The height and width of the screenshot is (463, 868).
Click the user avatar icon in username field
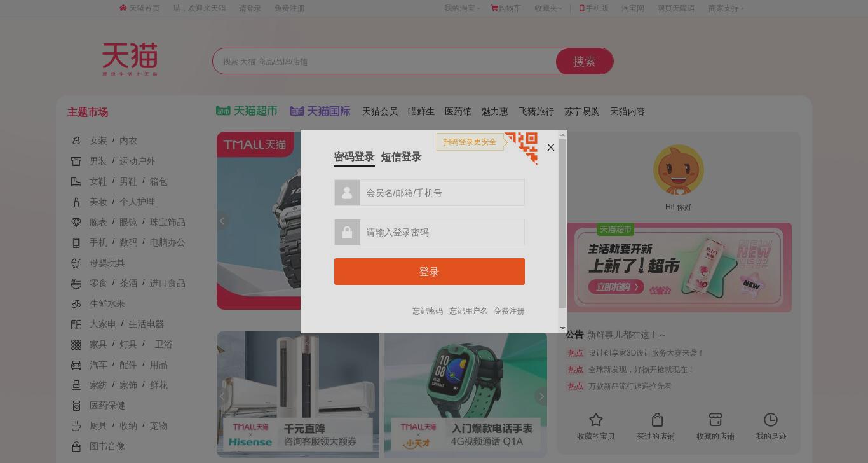[347, 193]
